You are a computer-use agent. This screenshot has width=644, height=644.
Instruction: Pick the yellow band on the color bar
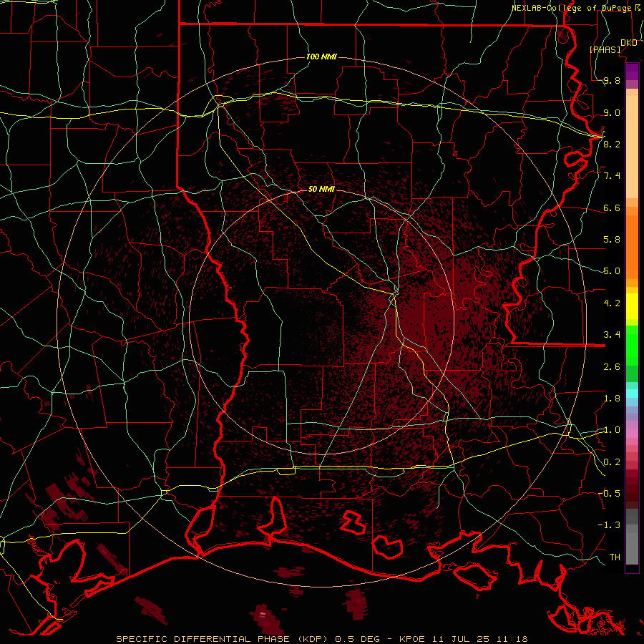632,306
